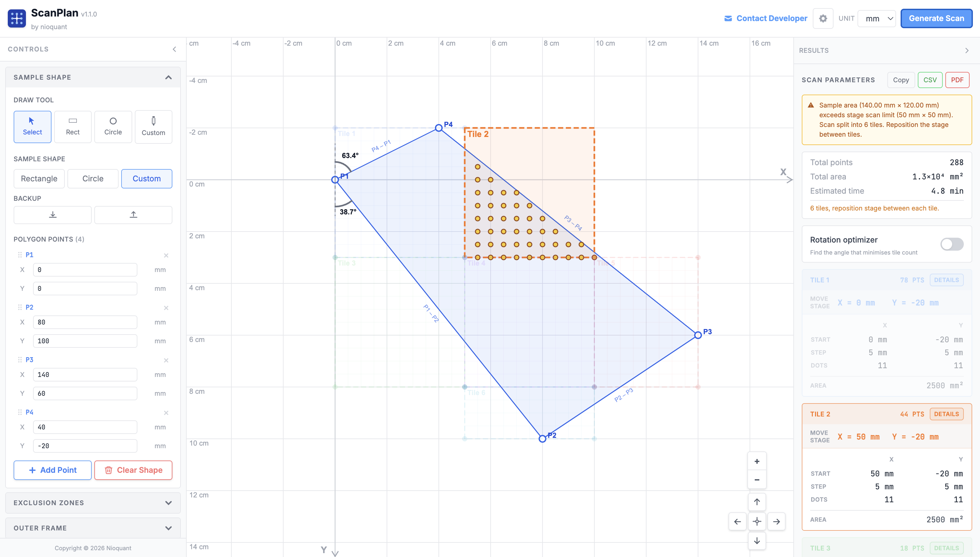The height and width of the screenshot is (557, 980).
Task: Export scan parameters as PDF
Action: point(957,80)
